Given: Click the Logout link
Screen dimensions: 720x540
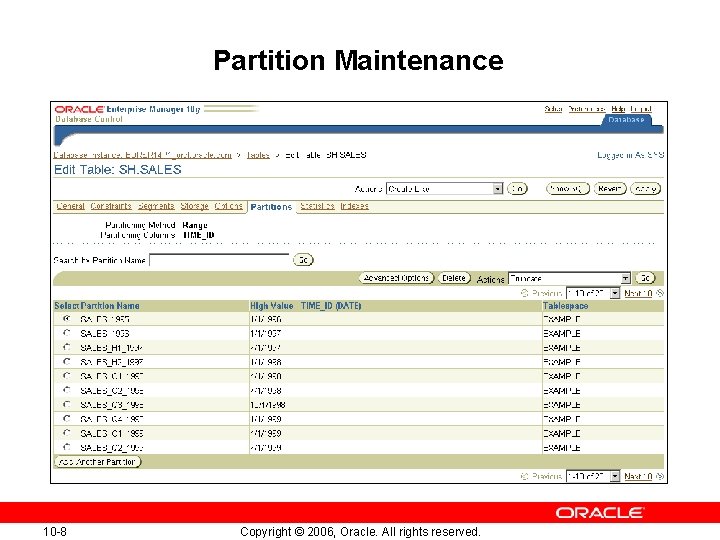Looking at the screenshot, I should pos(641,109).
